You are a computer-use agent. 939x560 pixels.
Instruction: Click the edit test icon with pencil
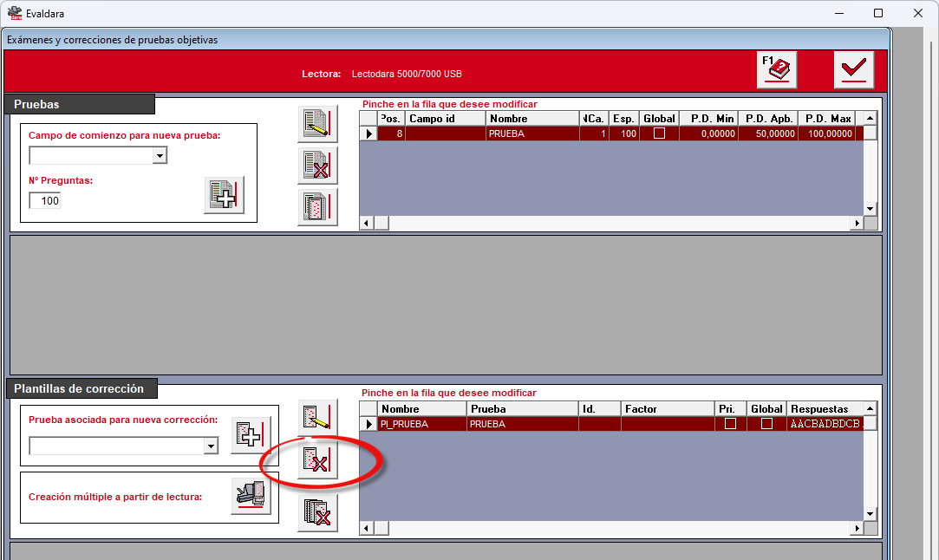pos(317,123)
